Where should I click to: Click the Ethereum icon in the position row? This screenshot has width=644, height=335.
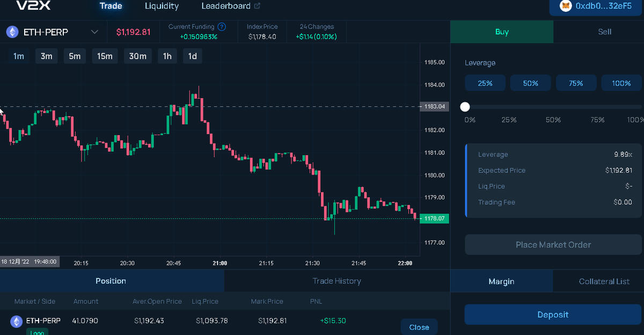tap(17, 321)
